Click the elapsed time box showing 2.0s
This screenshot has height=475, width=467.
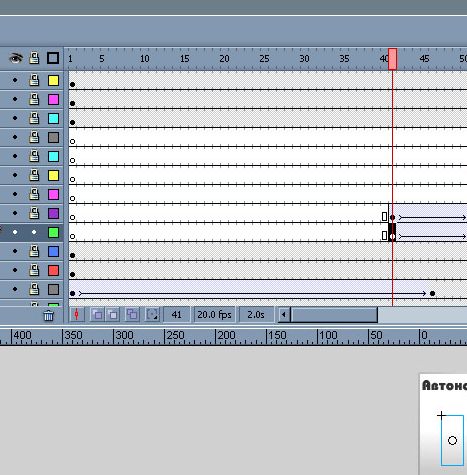pos(256,315)
